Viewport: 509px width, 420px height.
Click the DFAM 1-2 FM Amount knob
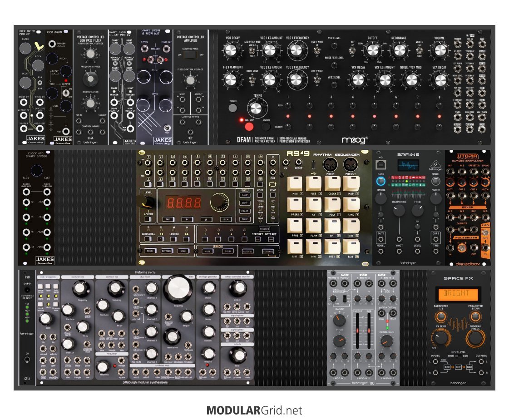pos(231,80)
